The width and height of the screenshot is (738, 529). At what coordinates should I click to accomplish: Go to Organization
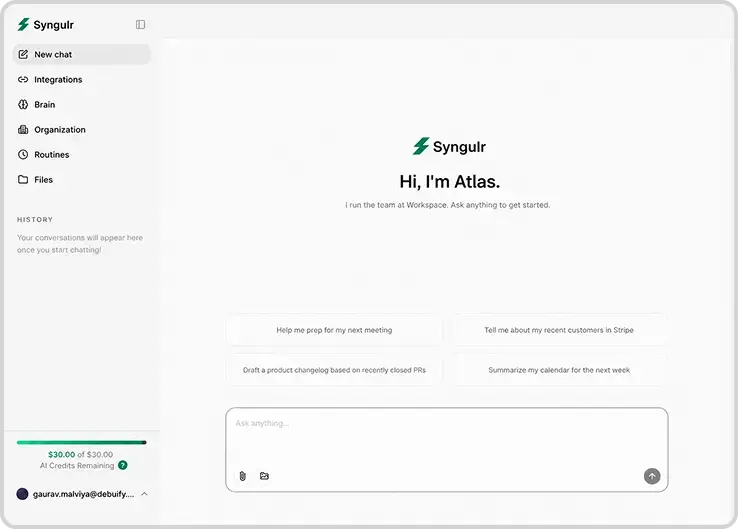[x=81, y=129]
